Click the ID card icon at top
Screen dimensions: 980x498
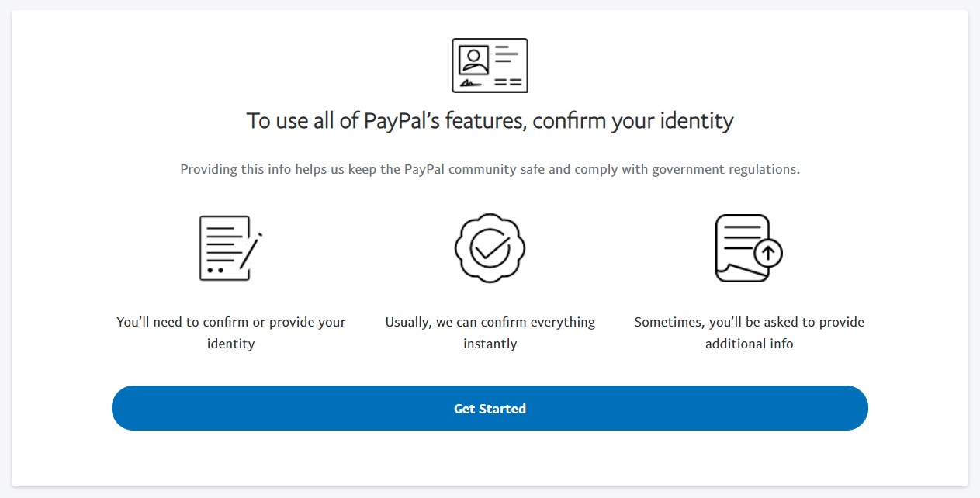tap(490, 65)
